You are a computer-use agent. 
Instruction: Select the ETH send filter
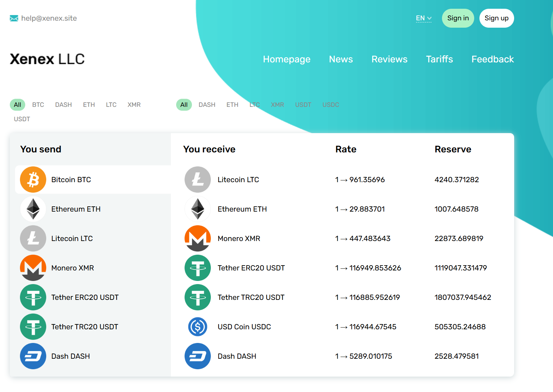[89, 105]
